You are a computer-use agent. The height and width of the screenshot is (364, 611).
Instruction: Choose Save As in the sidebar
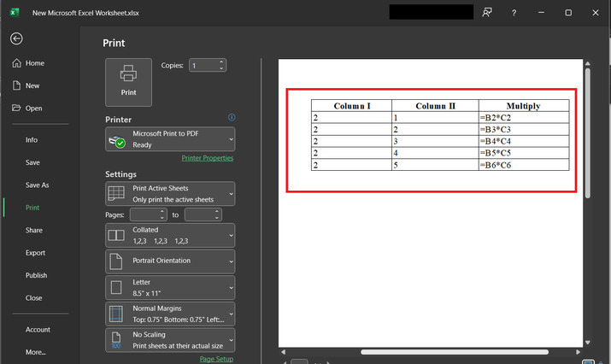[x=38, y=185]
